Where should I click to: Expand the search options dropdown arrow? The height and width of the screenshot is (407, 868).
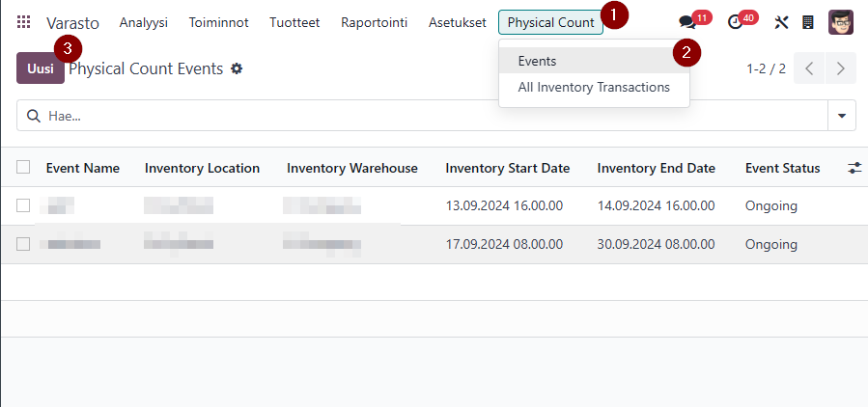[842, 116]
